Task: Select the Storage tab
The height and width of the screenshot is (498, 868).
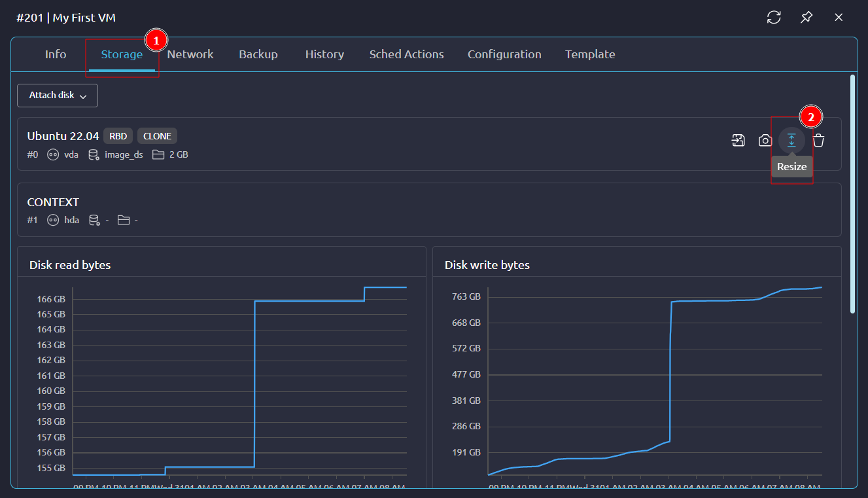Action: pyautogui.click(x=122, y=54)
